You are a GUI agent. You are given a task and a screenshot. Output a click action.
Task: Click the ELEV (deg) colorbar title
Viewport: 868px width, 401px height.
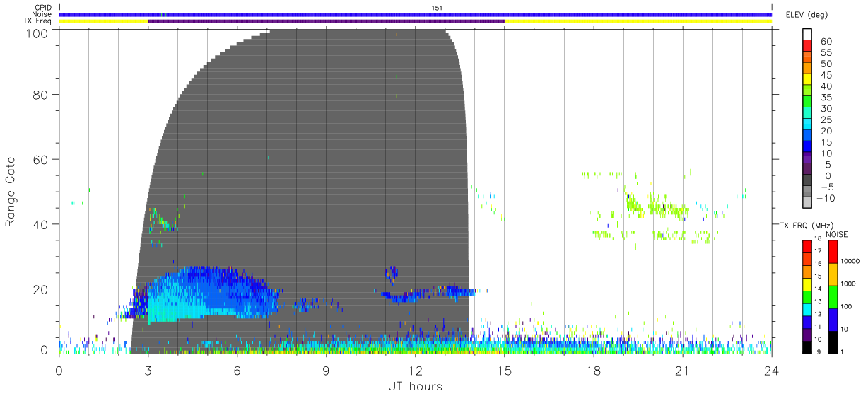pos(808,15)
